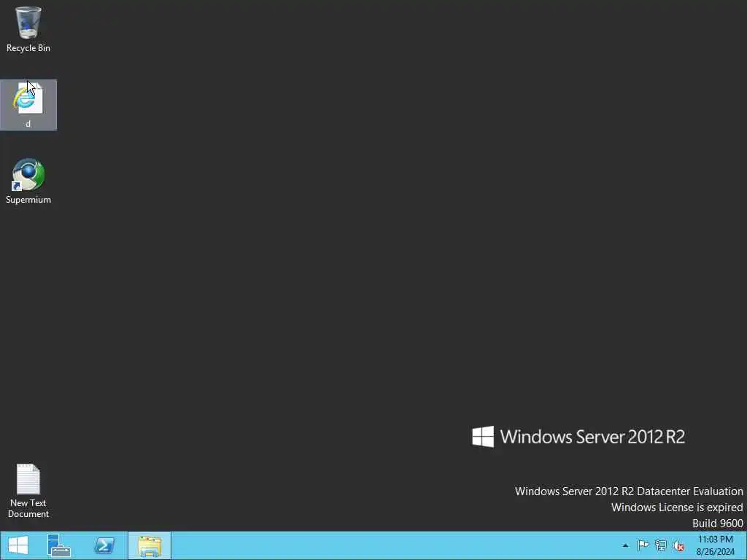747x560 pixels.
Task: Show hidden system tray icons
Action: pos(625,545)
